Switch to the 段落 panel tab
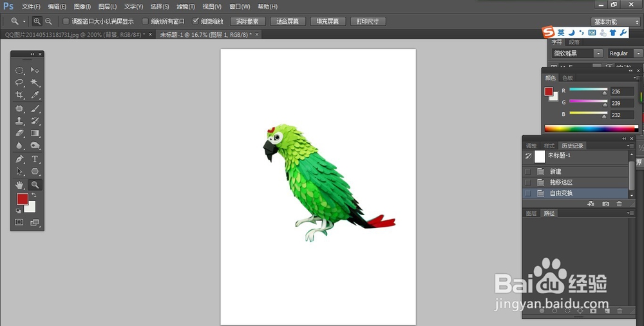 coord(574,42)
